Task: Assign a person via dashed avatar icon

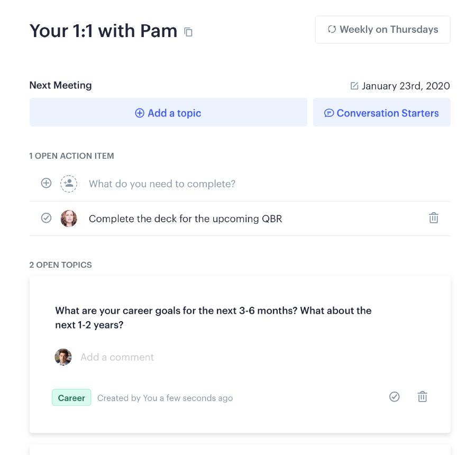Action: 69,184
